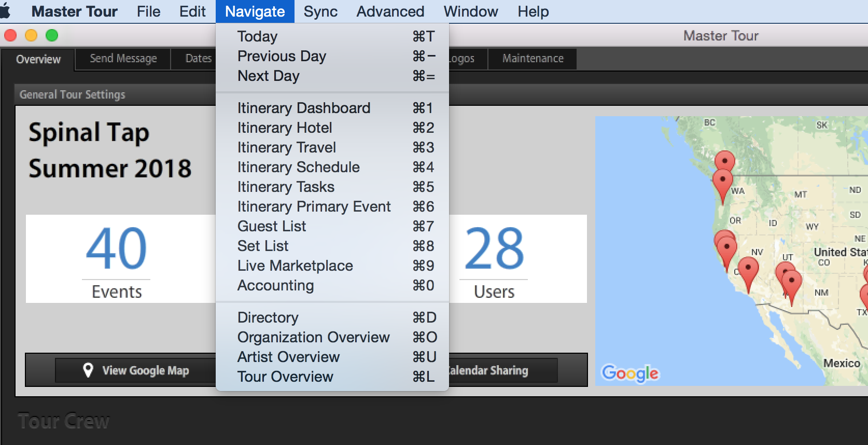
Task: Click the General Tour Settings header
Action: coord(72,94)
